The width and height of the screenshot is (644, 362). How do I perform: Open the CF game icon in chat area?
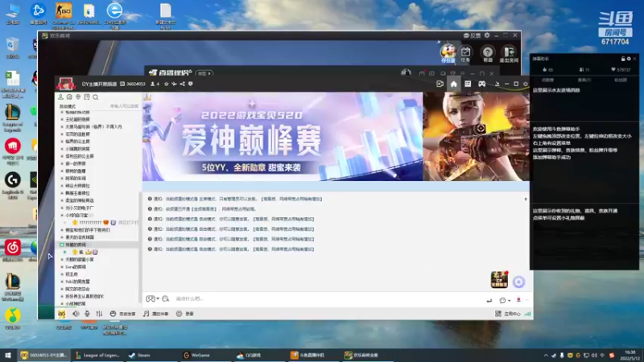pyautogui.click(x=499, y=279)
